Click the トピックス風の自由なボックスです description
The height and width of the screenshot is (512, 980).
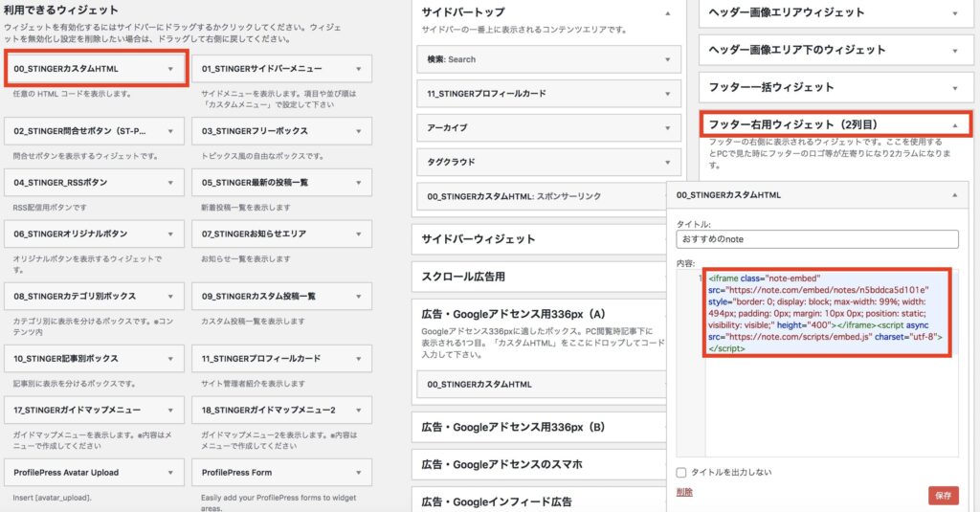pyautogui.click(x=262, y=156)
